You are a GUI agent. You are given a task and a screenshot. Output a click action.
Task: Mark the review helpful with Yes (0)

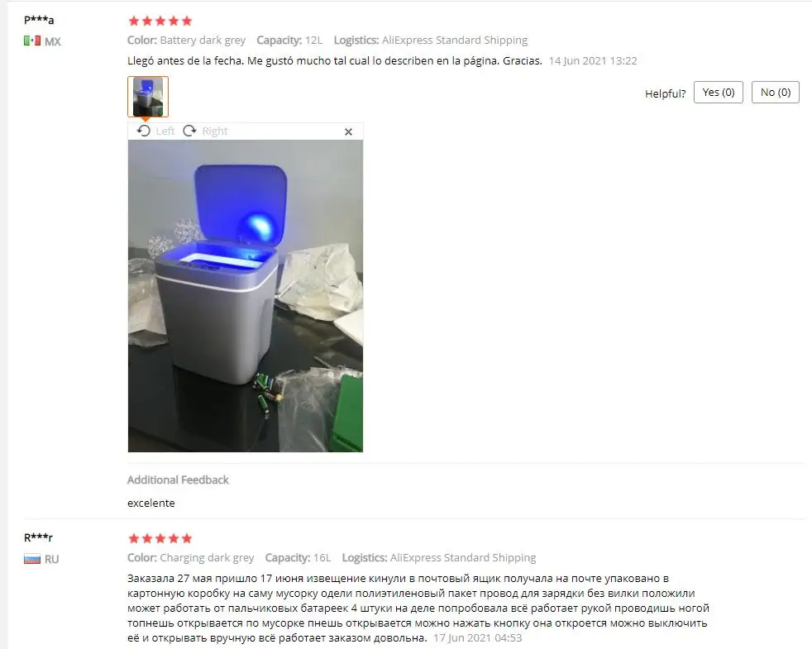[719, 93]
